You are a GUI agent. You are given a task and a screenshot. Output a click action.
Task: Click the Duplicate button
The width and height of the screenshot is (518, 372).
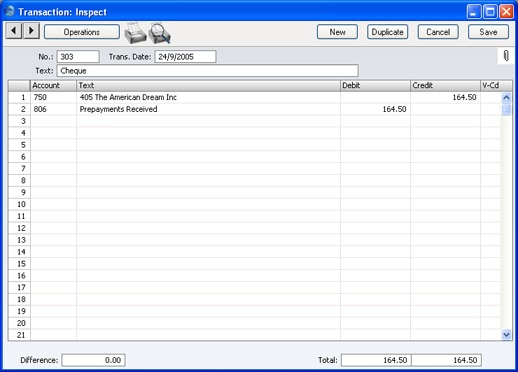pos(388,32)
